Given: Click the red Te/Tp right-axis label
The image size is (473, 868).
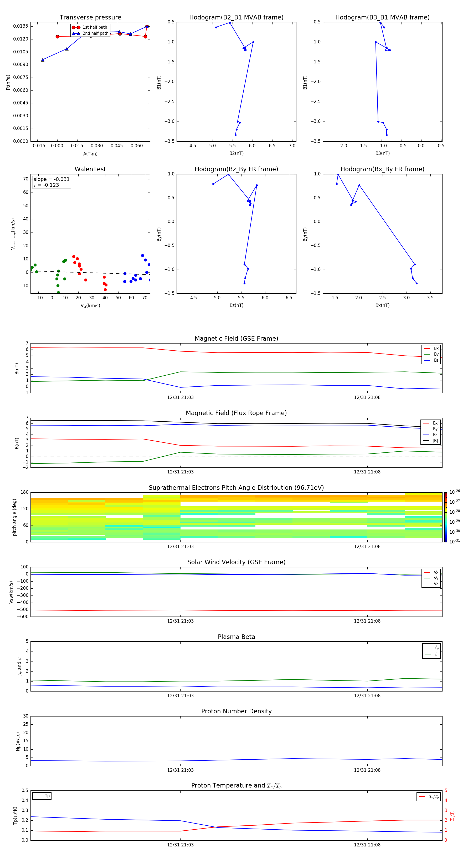Looking at the screenshot, I should click(453, 816).
